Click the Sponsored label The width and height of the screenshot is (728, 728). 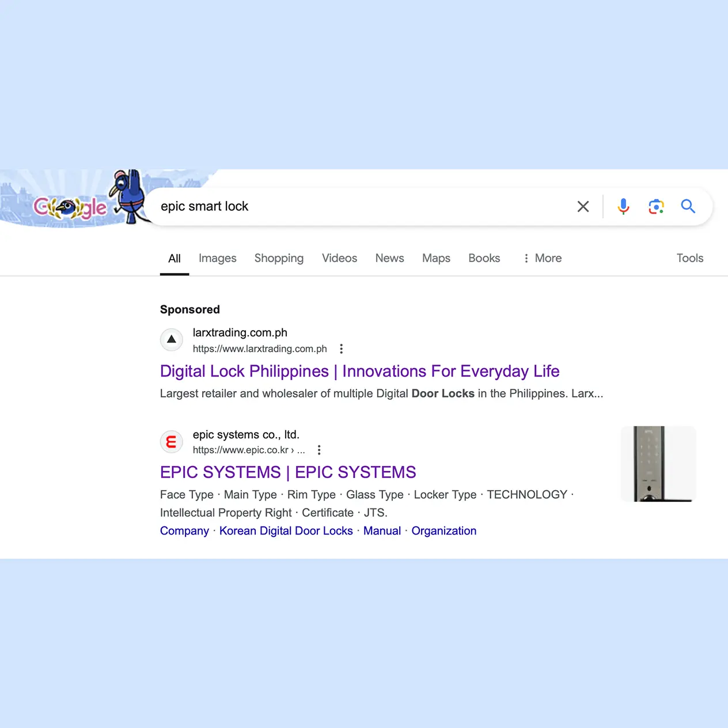tap(190, 309)
